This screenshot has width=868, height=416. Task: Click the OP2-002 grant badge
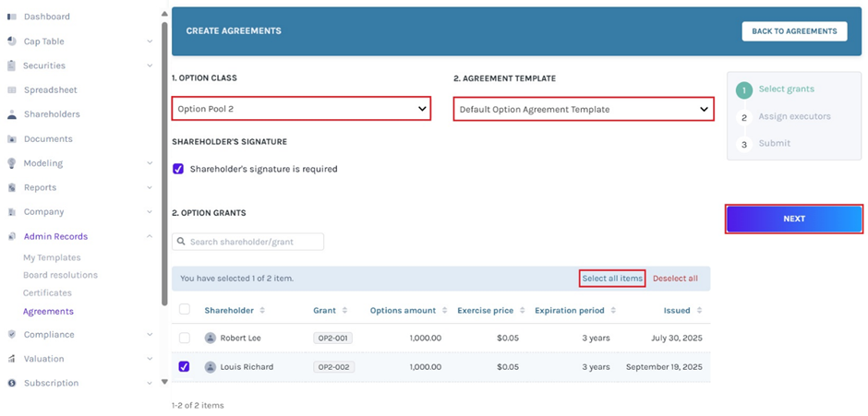(x=333, y=367)
